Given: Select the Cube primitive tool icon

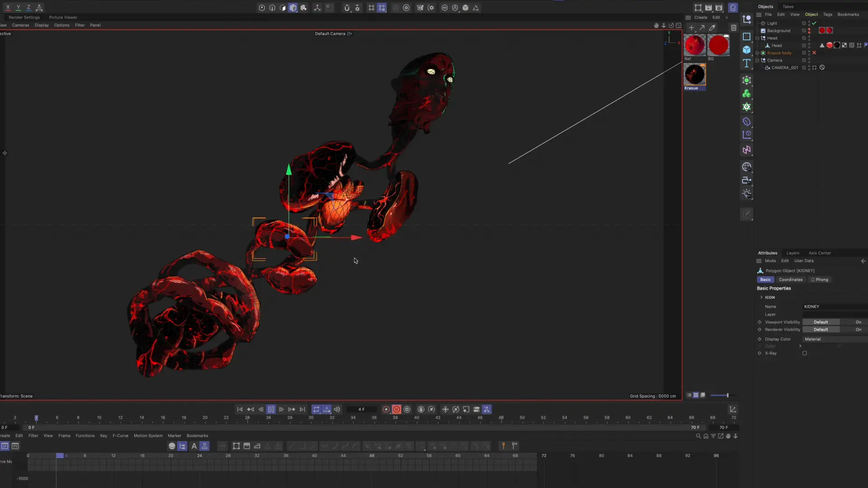Looking at the screenshot, I should tap(746, 50).
